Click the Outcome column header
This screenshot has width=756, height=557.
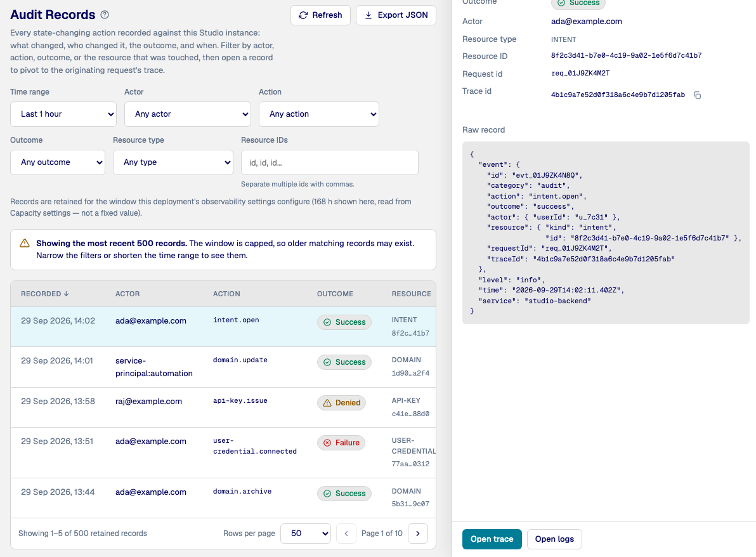pos(335,294)
